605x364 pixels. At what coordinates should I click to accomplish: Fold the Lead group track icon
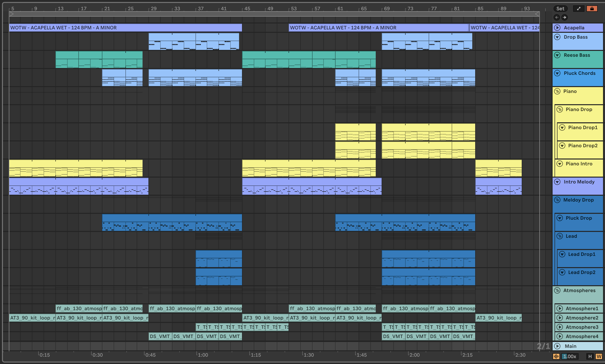(560, 236)
